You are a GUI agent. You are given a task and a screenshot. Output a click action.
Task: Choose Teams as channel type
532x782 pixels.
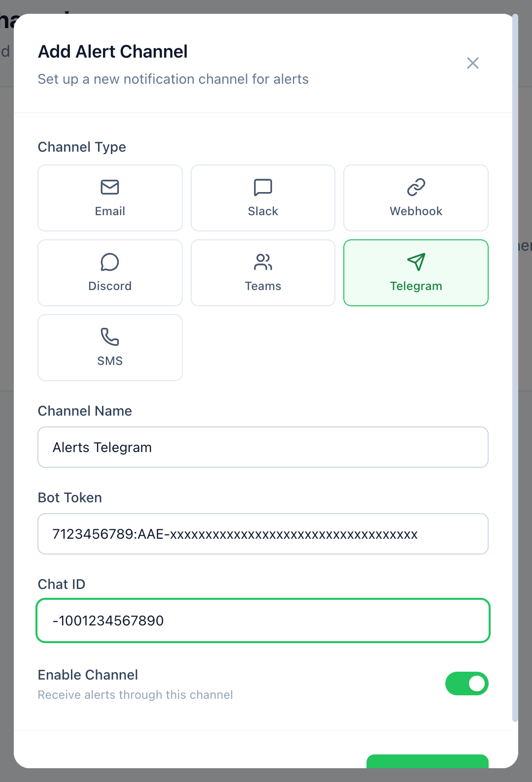(x=263, y=273)
